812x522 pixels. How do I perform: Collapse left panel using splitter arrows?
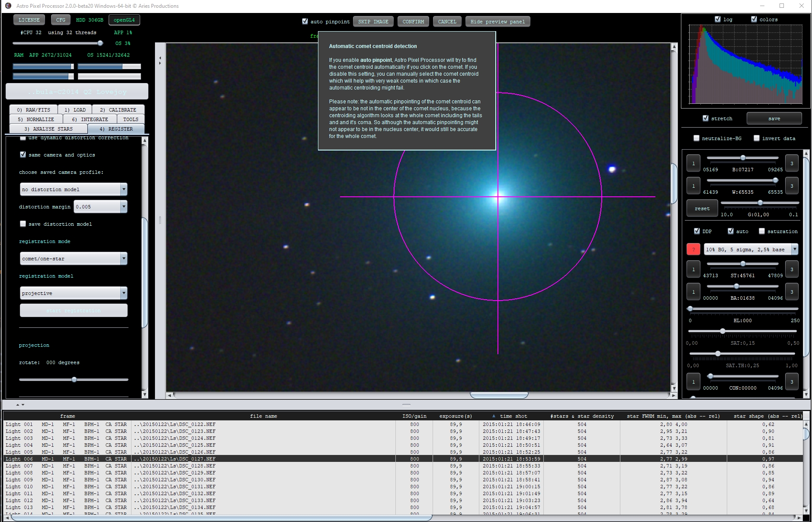(x=160, y=61)
